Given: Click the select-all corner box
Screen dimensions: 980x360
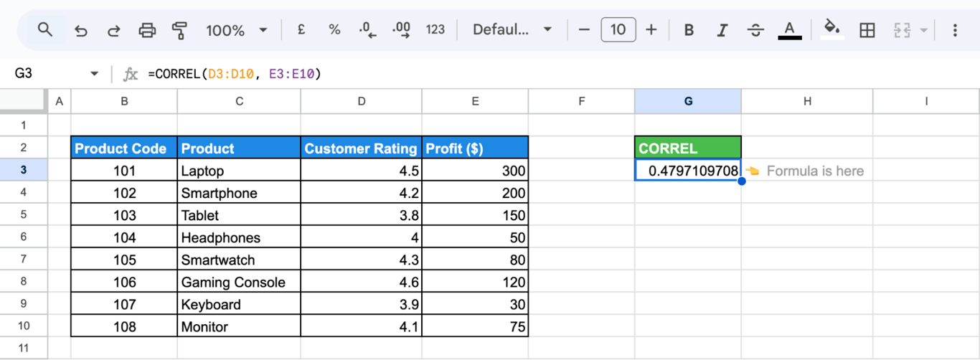Looking at the screenshot, I should (24, 102).
